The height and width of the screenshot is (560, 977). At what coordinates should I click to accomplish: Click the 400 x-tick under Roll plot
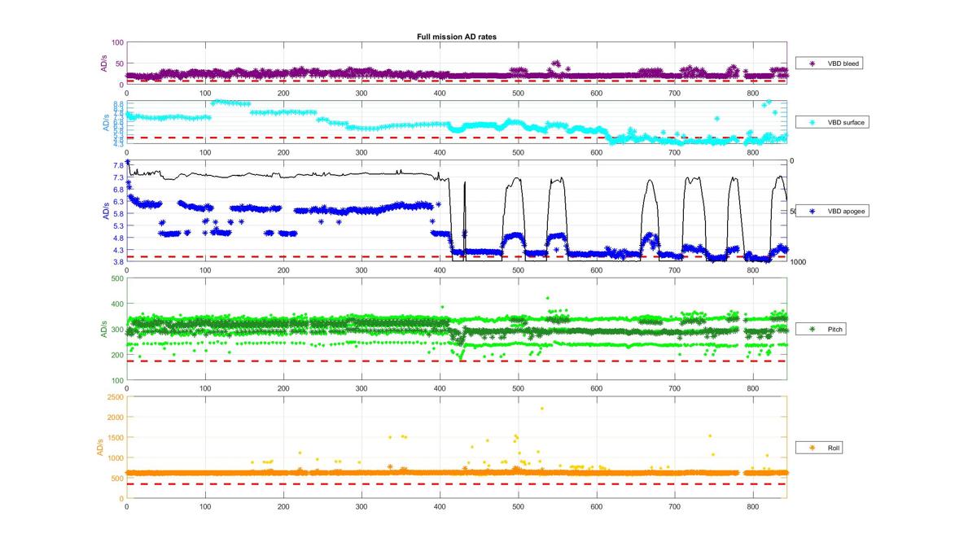click(x=440, y=506)
